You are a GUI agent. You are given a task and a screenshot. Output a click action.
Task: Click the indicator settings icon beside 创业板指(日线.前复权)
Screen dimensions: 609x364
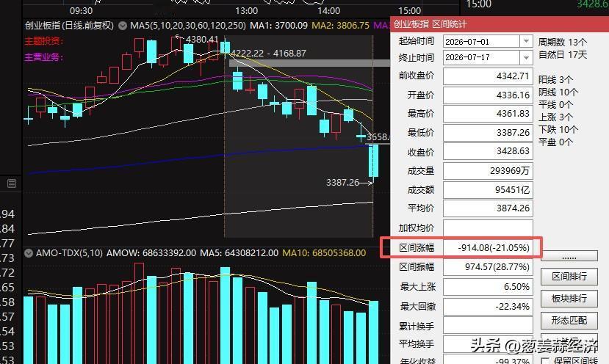pyautogui.click(x=123, y=26)
